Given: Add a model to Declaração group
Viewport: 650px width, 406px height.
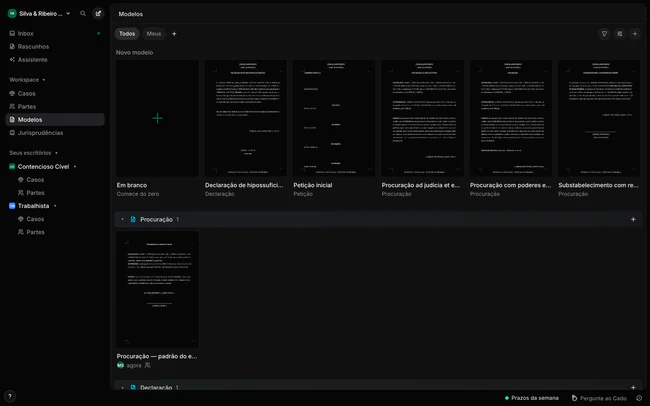Looking at the screenshot, I should [633, 388].
